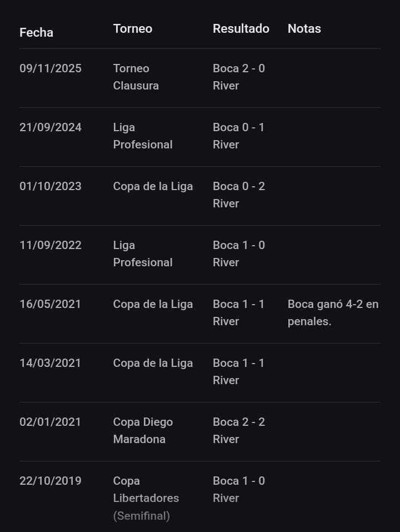Click the date 14/03/2021
The height and width of the screenshot is (532, 400).
tap(50, 363)
